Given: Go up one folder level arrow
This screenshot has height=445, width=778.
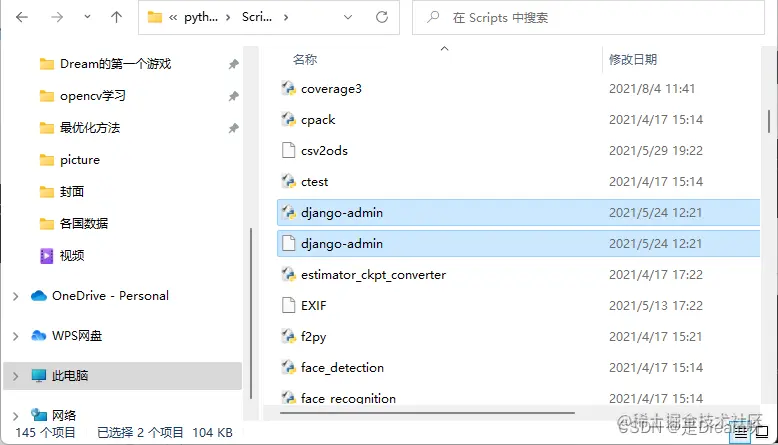Looking at the screenshot, I should coord(116,17).
